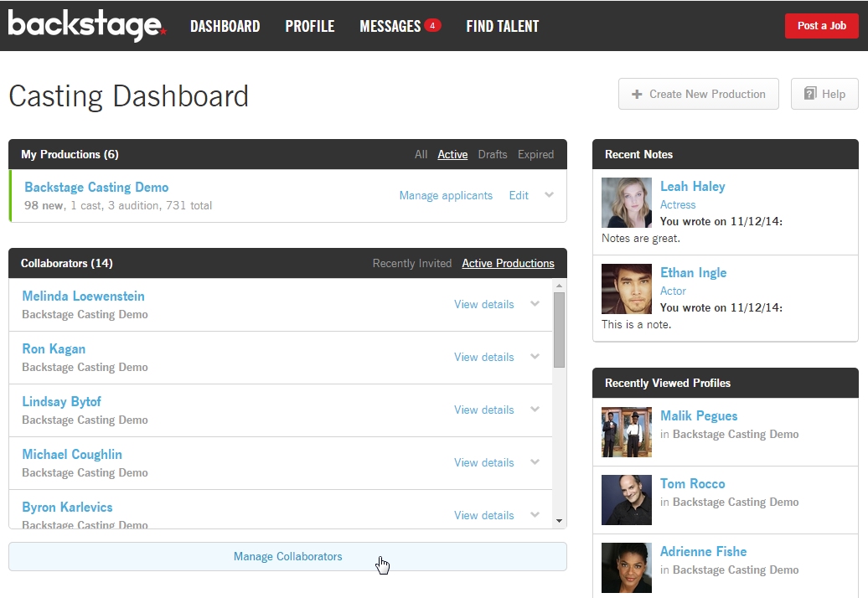868x598 pixels.
Task: Open Malik Pegues's profile name link
Action: click(x=699, y=416)
